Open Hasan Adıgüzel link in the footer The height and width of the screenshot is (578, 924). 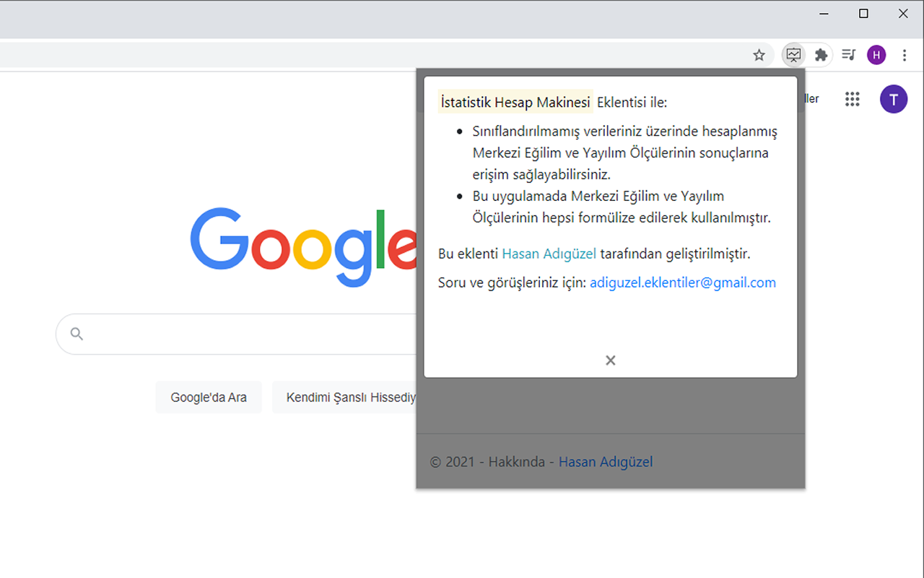pyautogui.click(x=606, y=462)
